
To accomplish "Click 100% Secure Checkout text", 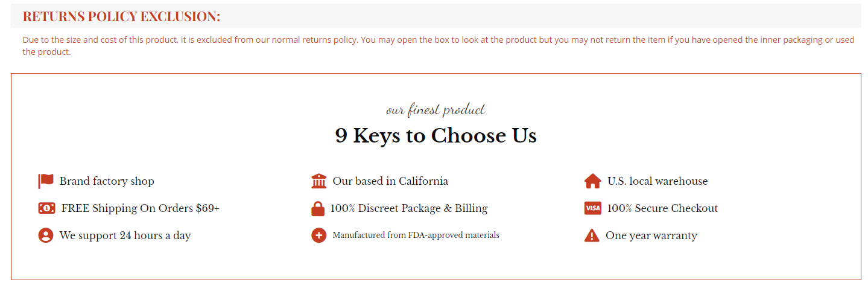I will click(662, 208).
